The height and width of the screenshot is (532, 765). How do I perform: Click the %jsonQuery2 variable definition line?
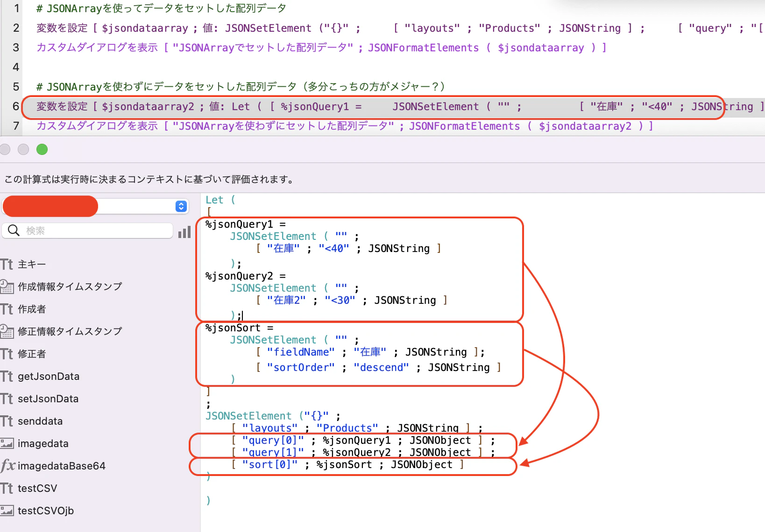[x=246, y=276]
